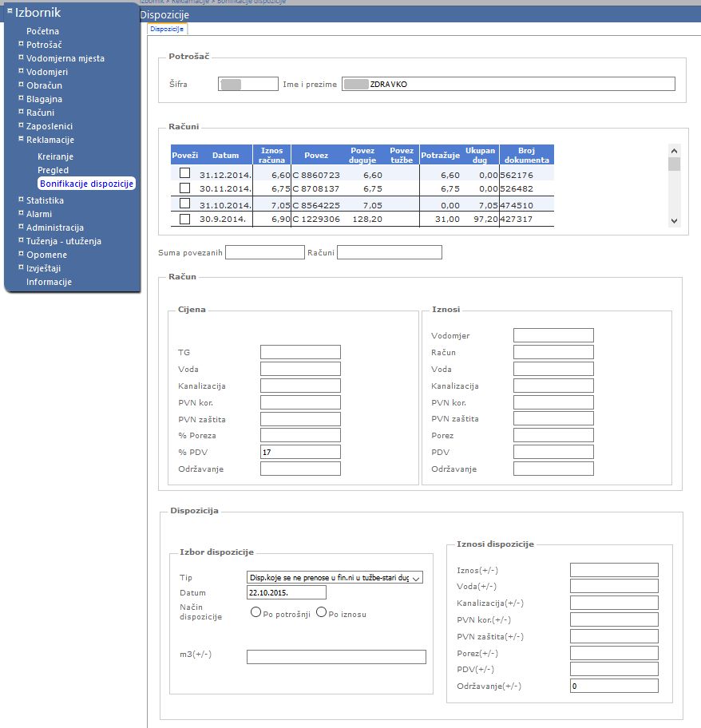The height and width of the screenshot is (728, 701).
Task: Click the Datum column header
Action: (x=226, y=155)
